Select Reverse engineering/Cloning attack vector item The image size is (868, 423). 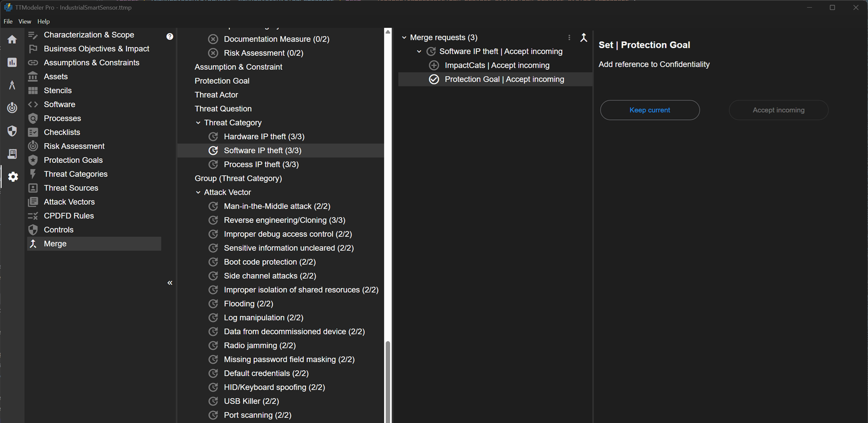pyautogui.click(x=284, y=220)
